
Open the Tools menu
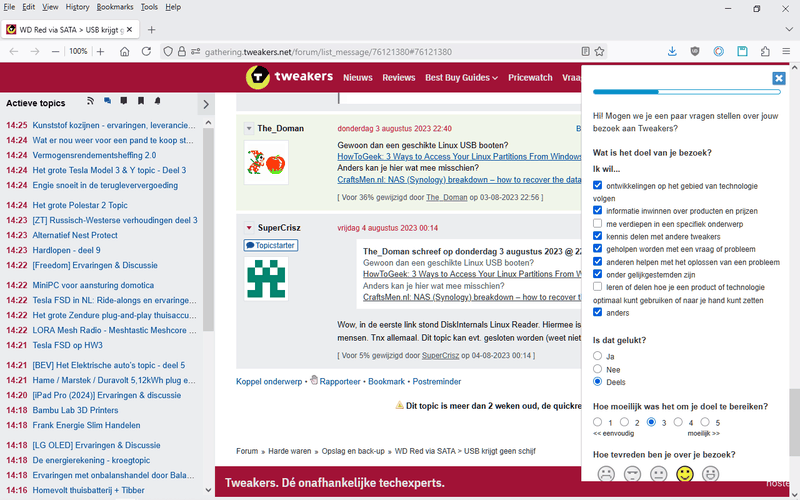(x=149, y=7)
